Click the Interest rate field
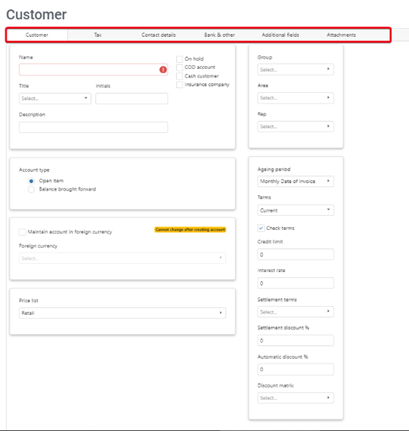 295,283
